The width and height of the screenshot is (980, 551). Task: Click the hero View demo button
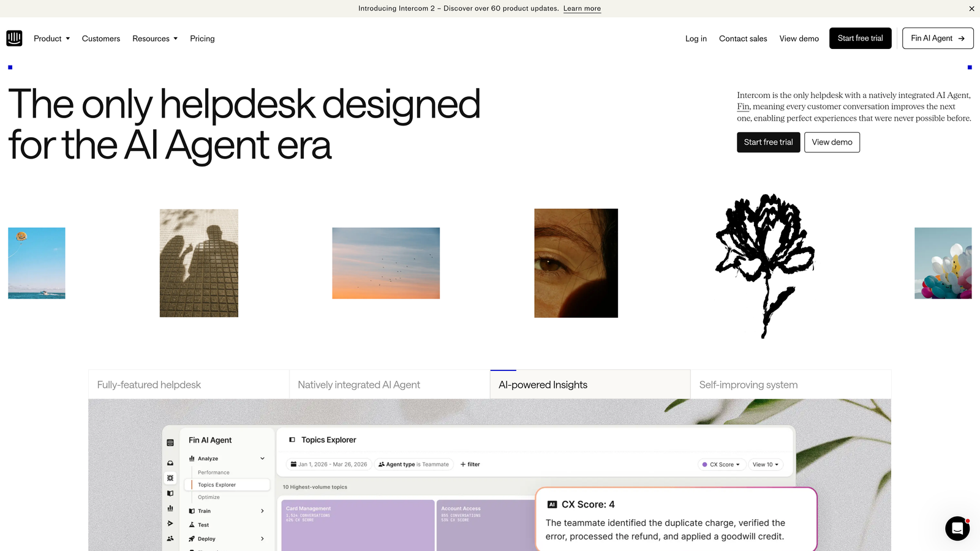click(x=832, y=142)
